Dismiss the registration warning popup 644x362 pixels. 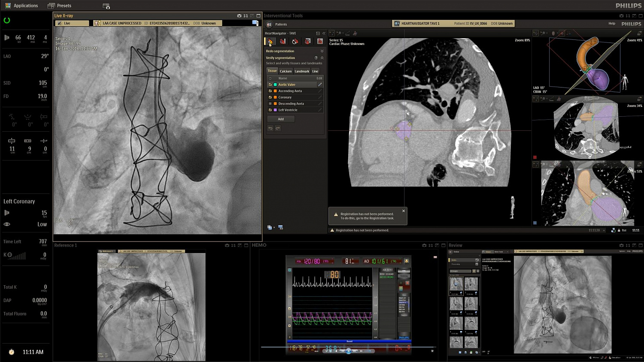point(404,211)
